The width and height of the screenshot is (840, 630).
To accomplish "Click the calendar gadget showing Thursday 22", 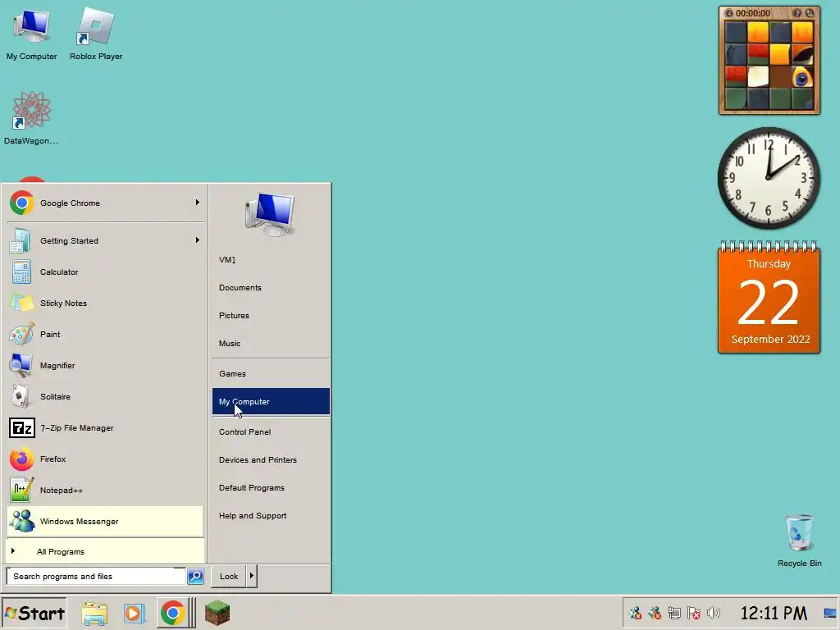I will click(x=769, y=298).
